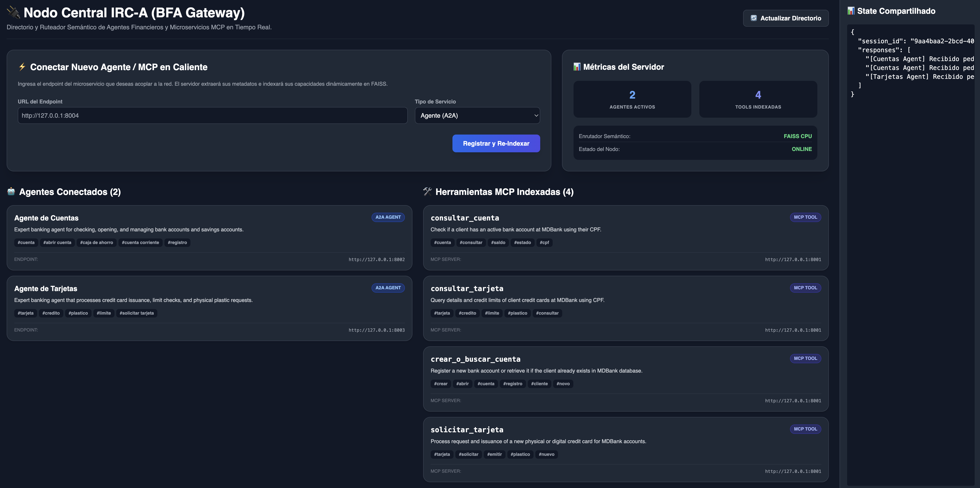Screen dimensions: 980x488
Task: Click the refresh icon in Actualizar Directorio
Action: tap(754, 18)
